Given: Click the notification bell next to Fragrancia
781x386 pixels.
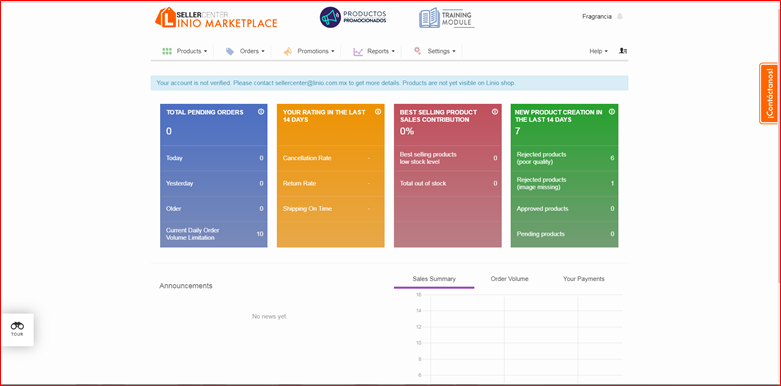Looking at the screenshot, I should (x=620, y=16).
